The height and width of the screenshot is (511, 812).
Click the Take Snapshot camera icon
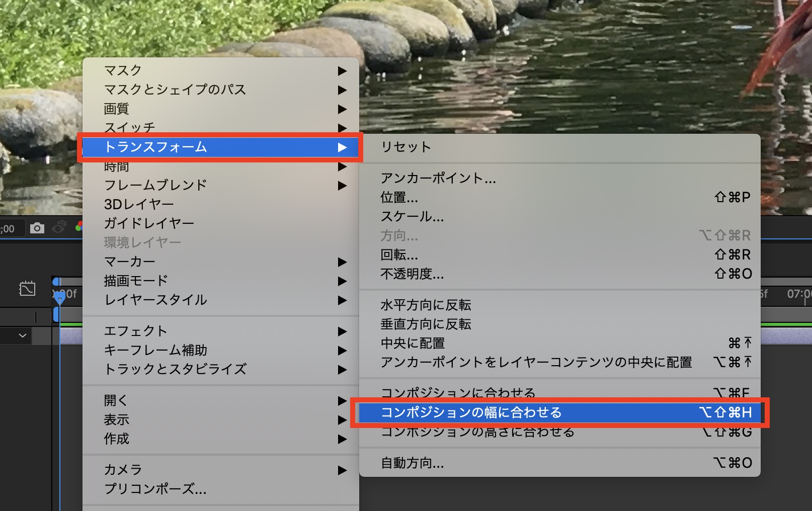tap(37, 228)
